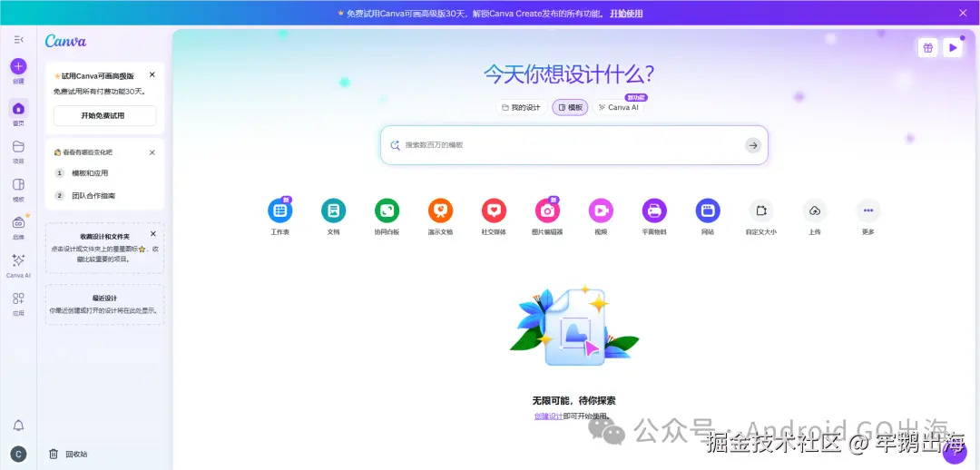Open the gift box icon at top right
Image resolution: width=980 pixels, height=470 pixels.
[x=927, y=47]
